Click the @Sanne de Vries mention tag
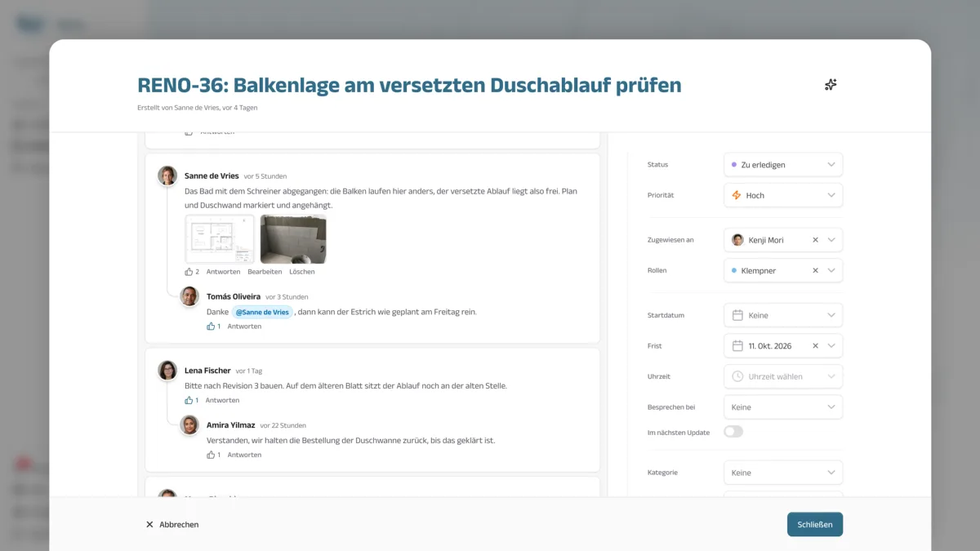This screenshot has height=551, width=980. (262, 312)
